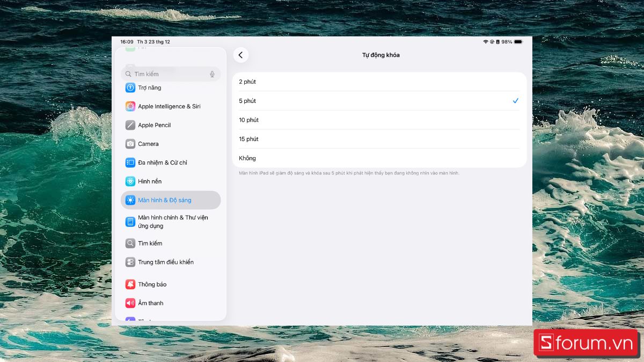This screenshot has height=362, width=644.
Task: Open the Trợ năng accessibility icon
Action: point(130,87)
